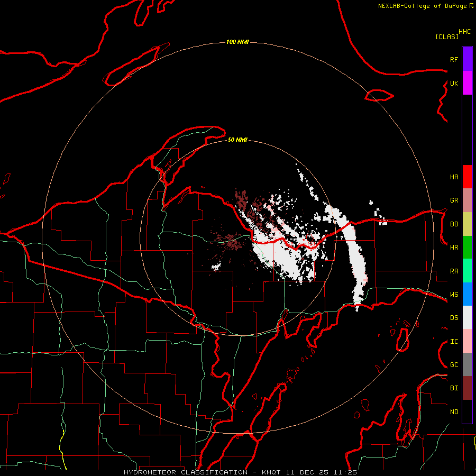The height and width of the screenshot is (476, 476).
Task: Click the GC legend label
Action: pos(454,365)
